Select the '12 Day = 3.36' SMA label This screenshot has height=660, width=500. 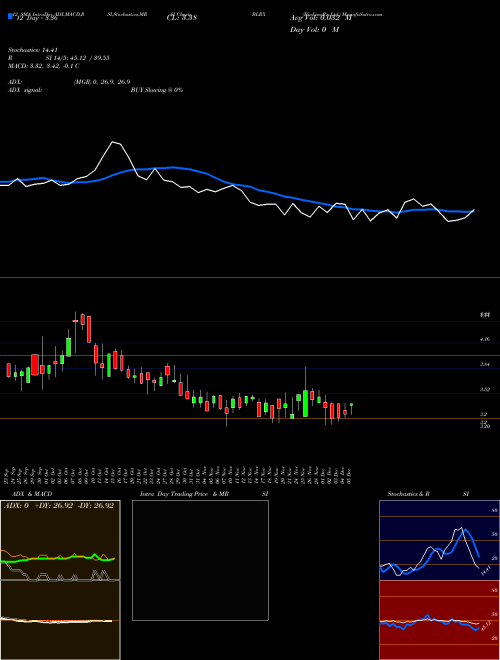35,18
